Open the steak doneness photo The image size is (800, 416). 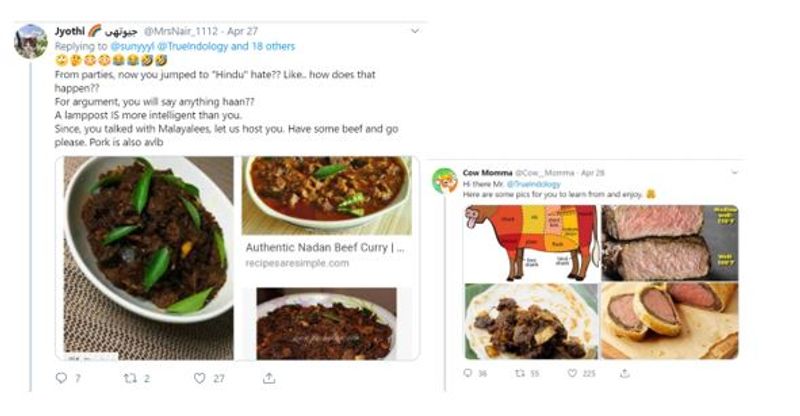click(x=668, y=242)
